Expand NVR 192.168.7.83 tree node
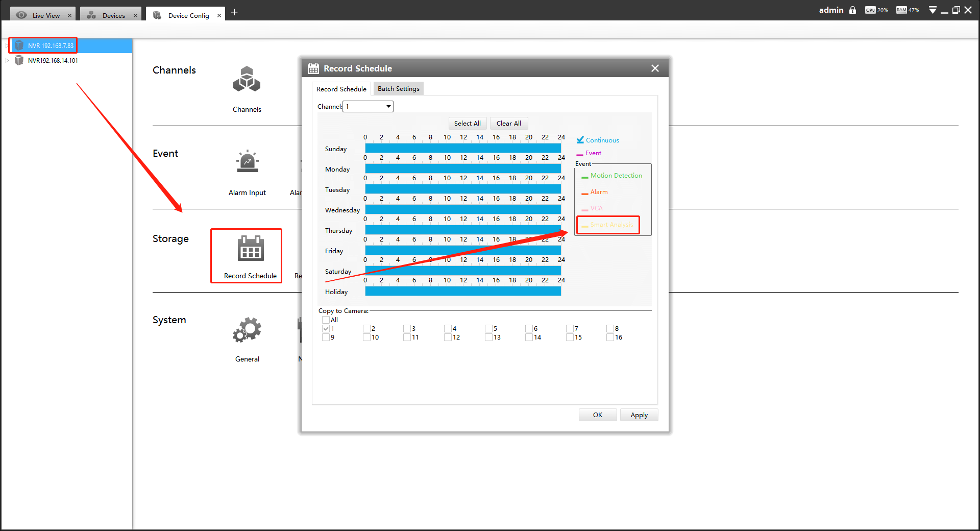980x531 pixels. (7, 45)
